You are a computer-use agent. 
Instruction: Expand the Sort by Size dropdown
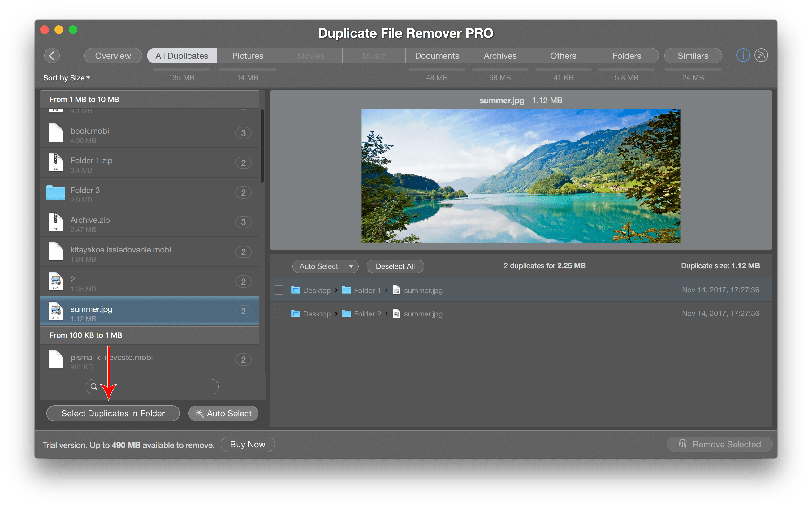[67, 77]
